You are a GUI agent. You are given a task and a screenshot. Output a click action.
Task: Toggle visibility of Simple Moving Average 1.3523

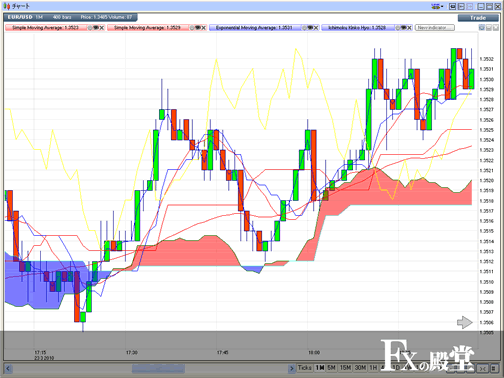pyautogui.click(x=96, y=28)
